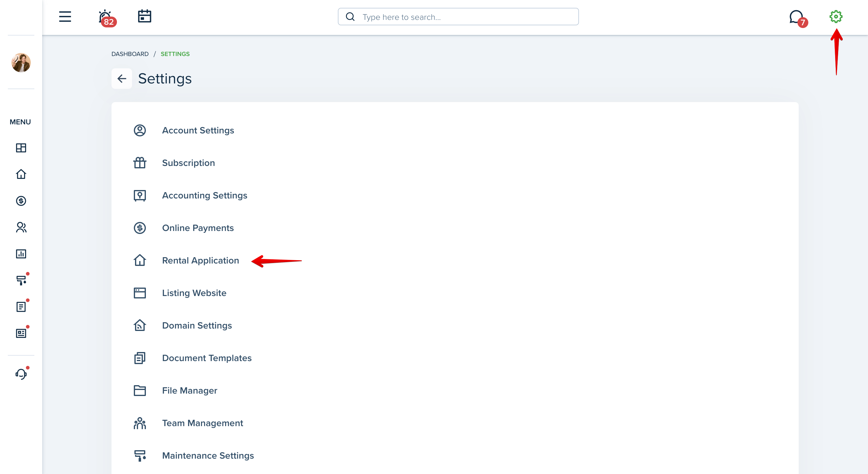Screen dimensions: 868x474
Task: Open the hamburger menu
Action: click(x=65, y=17)
